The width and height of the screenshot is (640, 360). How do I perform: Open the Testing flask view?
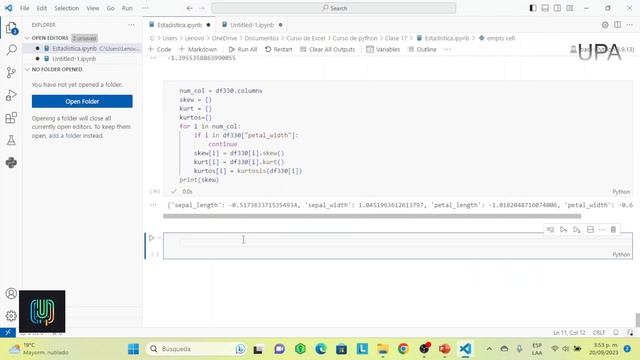(x=11, y=140)
